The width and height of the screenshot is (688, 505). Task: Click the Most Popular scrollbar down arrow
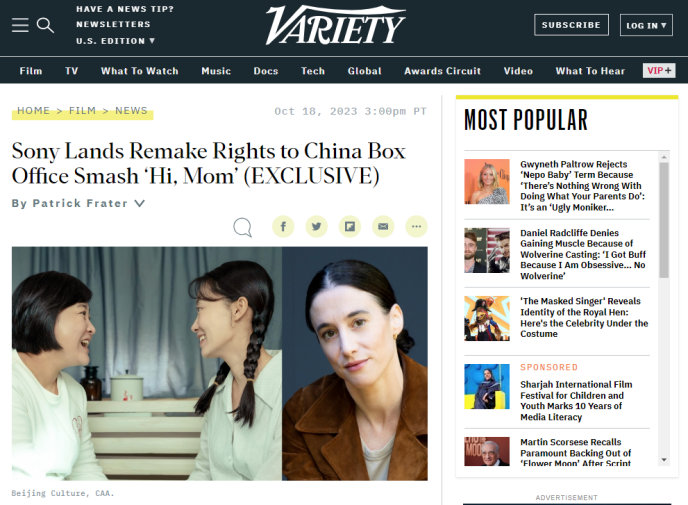pos(664,460)
